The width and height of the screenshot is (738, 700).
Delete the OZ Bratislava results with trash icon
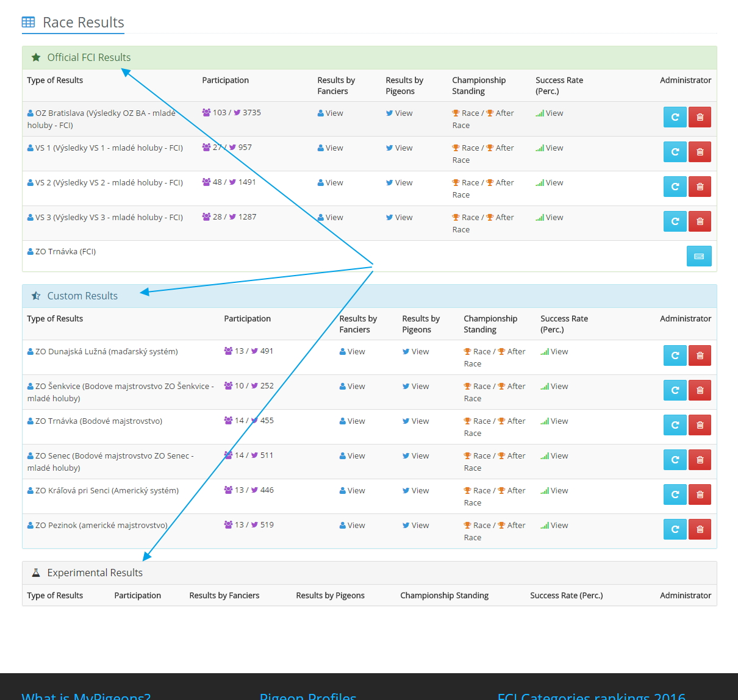point(700,117)
